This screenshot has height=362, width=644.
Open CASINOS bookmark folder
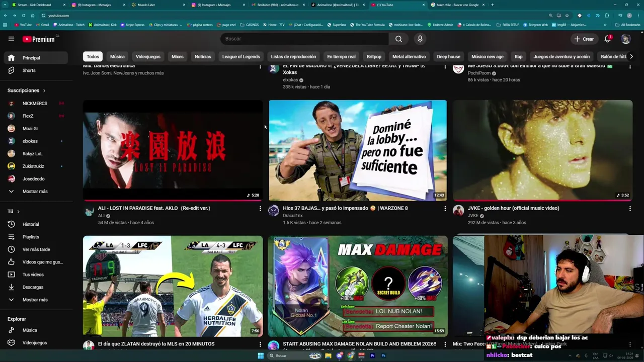point(250,25)
